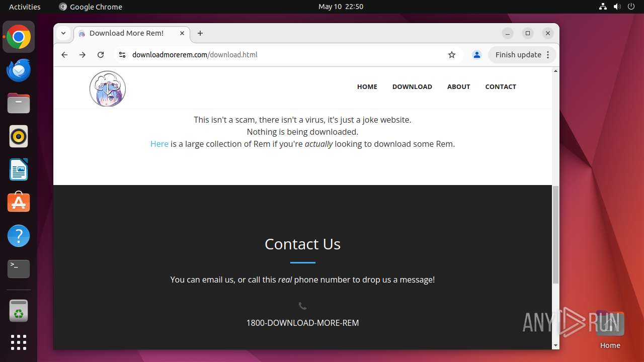Open network status icon in top bar
The height and width of the screenshot is (362, 644).
click(x=603, y=7)
